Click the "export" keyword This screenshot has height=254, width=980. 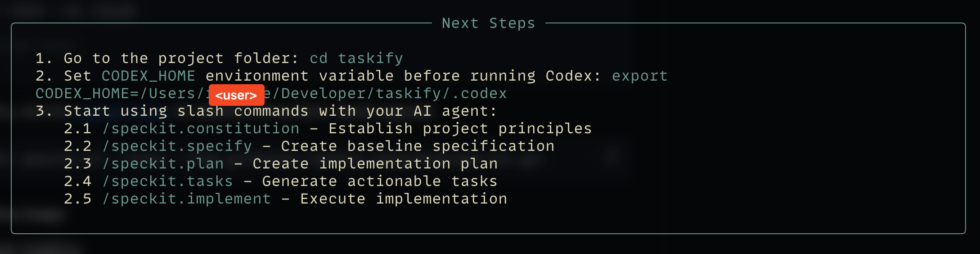click(639, 76)
